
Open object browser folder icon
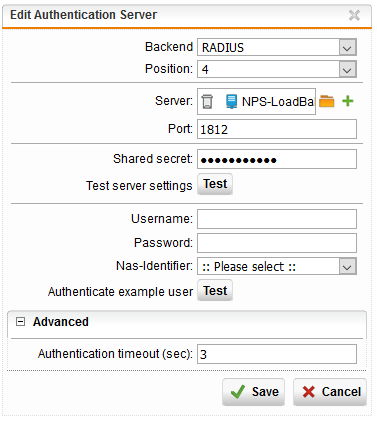click(x=327, y=101)
